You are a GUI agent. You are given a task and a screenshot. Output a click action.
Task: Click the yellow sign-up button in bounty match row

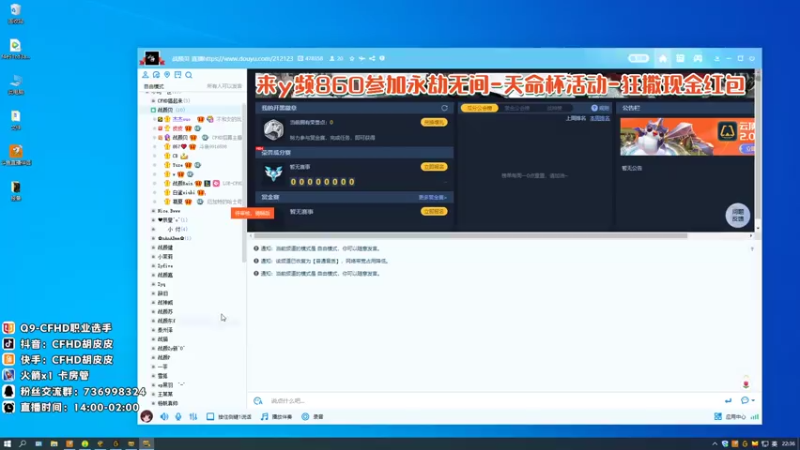(434, 211)
